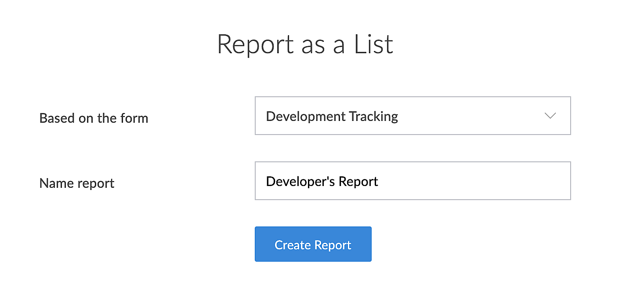Viewport: 644px width, 292px height.
Task: Place the cursor after the 'Developer's Report' text
Action: pos(380,181)
